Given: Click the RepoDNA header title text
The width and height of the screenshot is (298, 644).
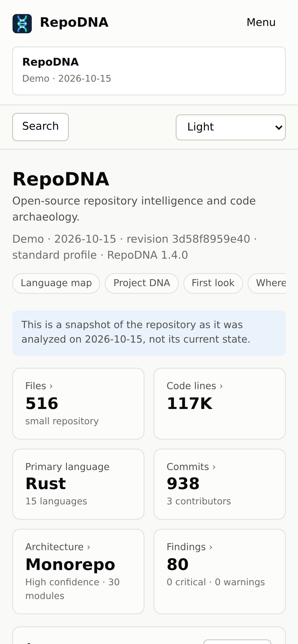Looking at the screenshot, I should click(74, 22).
